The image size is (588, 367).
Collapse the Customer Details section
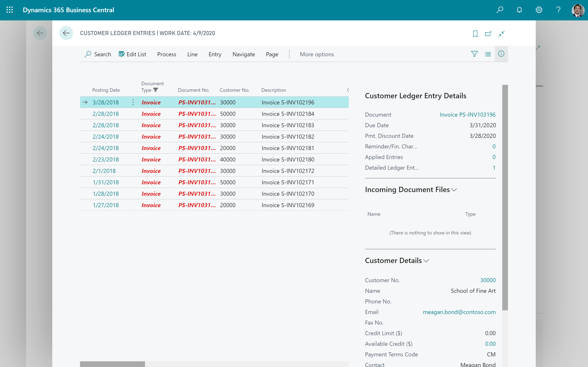[x=427, y=261]
